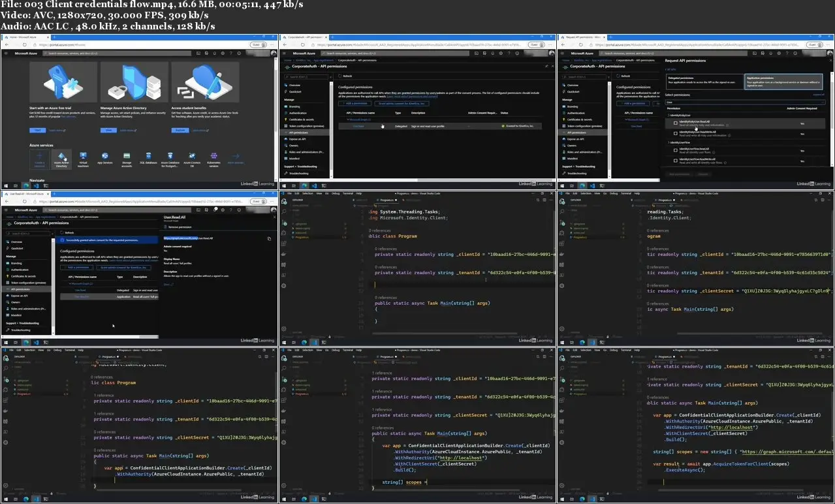Select the User.Read.All row in the middle-left thumbnail's table
The width and height of the screenshot is (835, 504).
coord(110,296)
